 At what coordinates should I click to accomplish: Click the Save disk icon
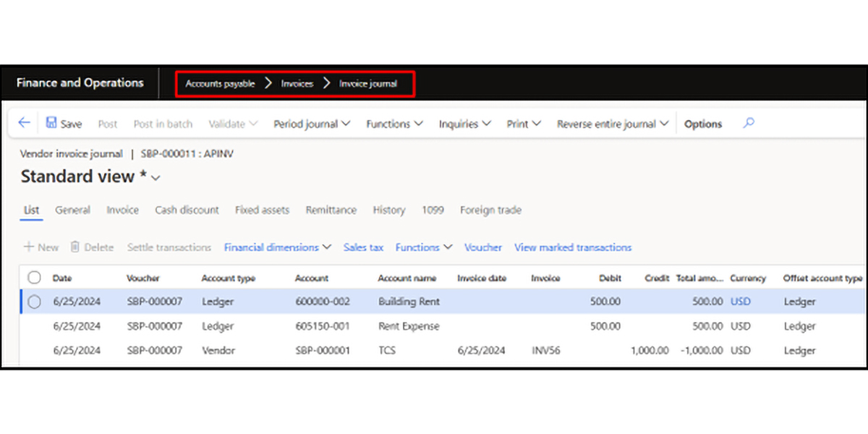point(51,124)
